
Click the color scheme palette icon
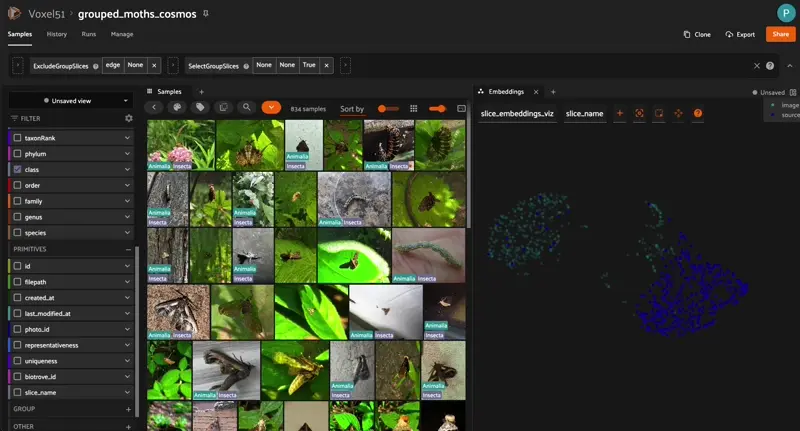pyautogui.click(x=177, y=107)
